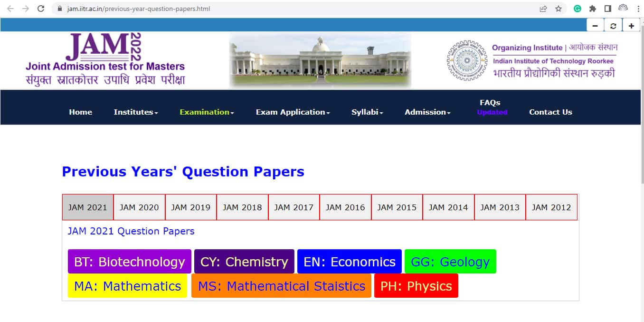Click the JAM 2021 Question Papers text
Viewport: 644px width, 322px height.
point(131,231)
